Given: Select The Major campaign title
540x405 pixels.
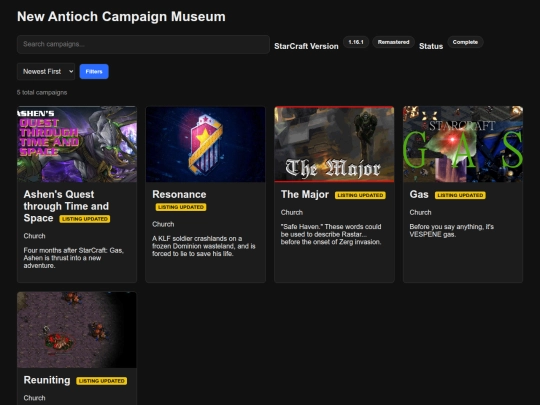Looking at the screenshot, I should [x=305, y=194].
